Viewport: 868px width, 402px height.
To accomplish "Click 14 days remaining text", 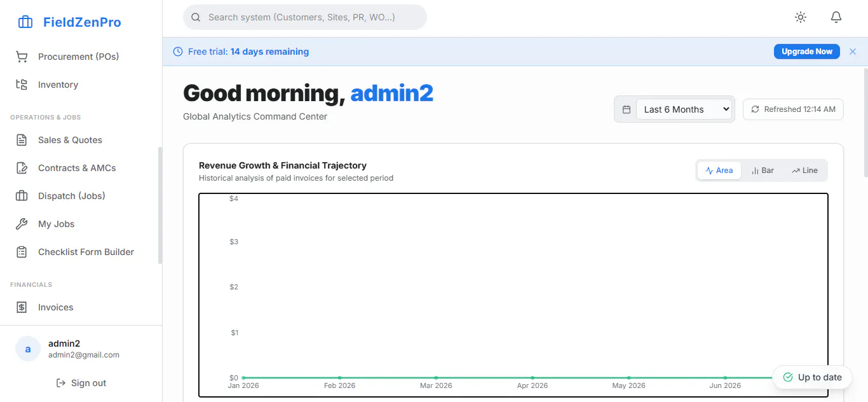I will pos(269,52).
